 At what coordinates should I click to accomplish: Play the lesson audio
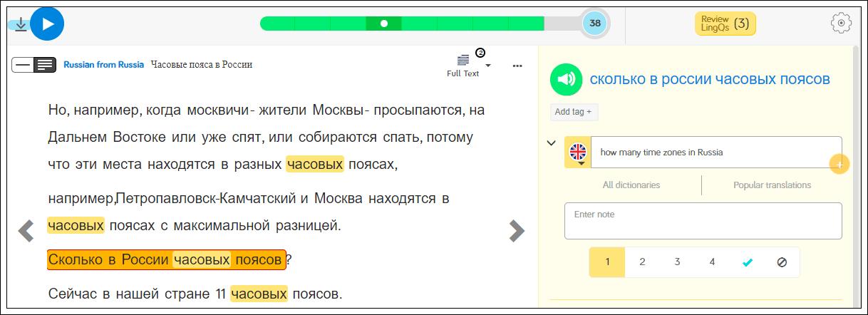tap(47, 24)
